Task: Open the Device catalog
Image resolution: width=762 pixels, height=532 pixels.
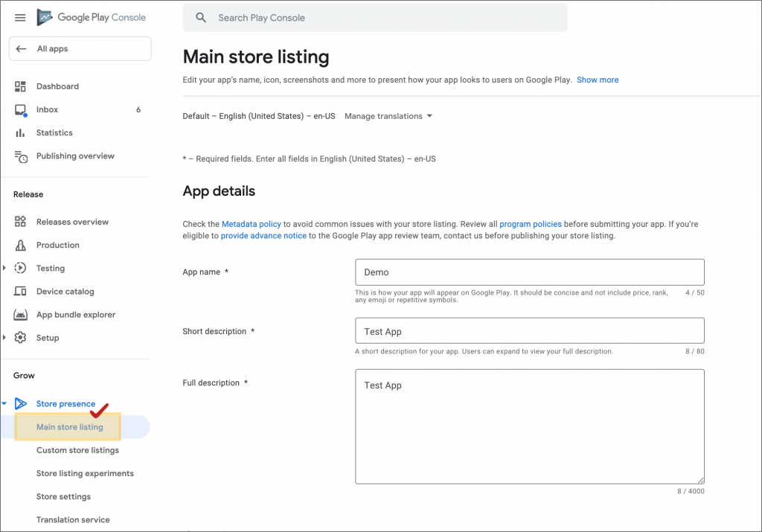Action: point(65,291)
